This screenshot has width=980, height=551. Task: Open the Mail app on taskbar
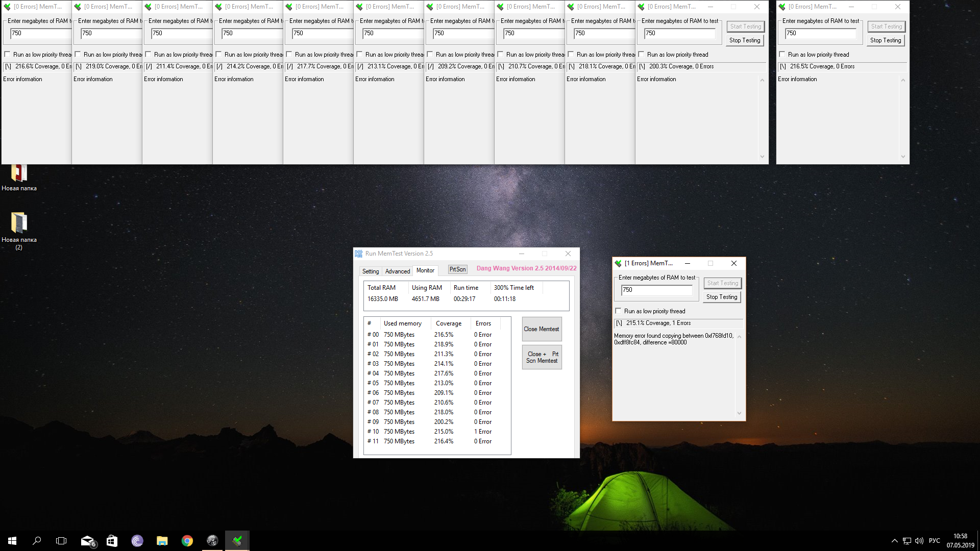88,541
